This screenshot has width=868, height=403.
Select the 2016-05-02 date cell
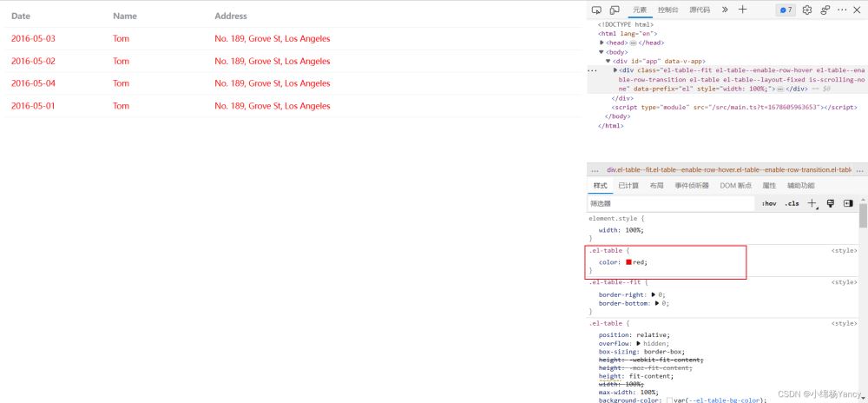pos(33,61)
